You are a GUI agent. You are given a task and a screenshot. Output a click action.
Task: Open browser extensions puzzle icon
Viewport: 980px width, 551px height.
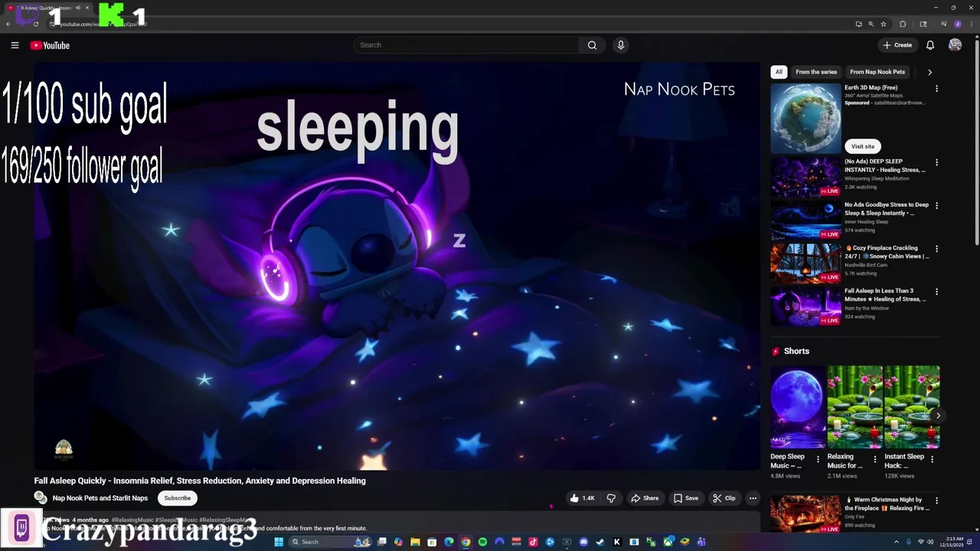[x=903, y=24]
